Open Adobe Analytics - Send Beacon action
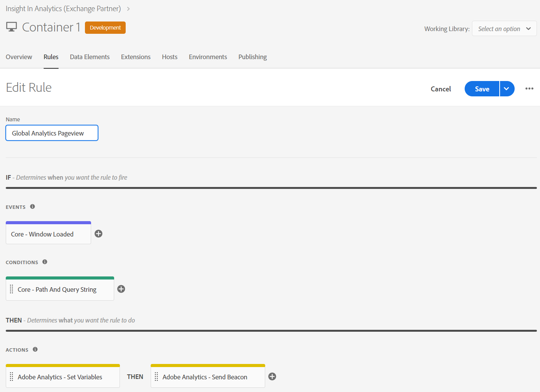540x392 pixels. click(208, 376)
